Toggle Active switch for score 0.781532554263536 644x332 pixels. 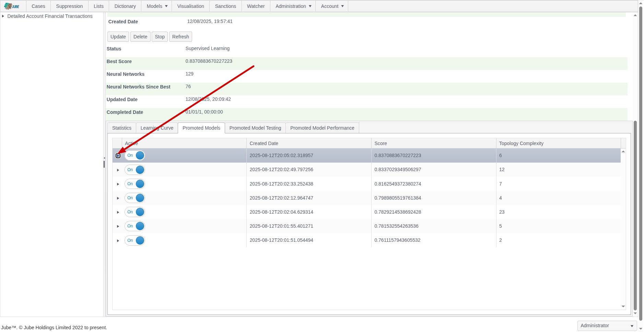[135, 226]
